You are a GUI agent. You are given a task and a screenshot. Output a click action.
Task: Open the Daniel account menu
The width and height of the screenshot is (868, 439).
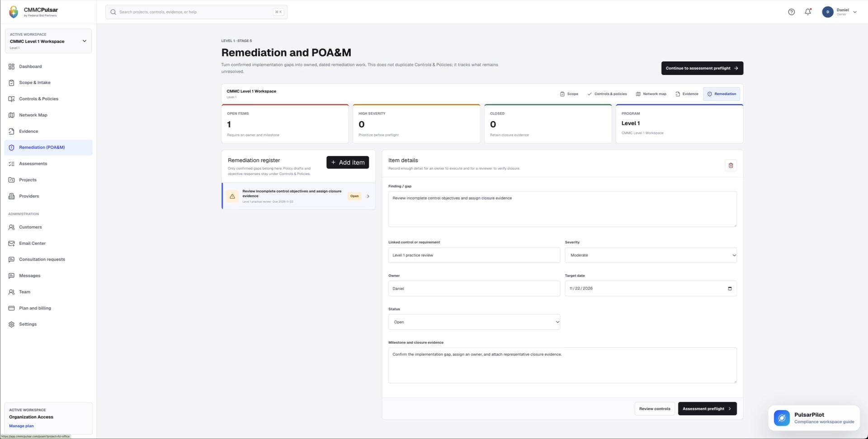coord(840,12)
